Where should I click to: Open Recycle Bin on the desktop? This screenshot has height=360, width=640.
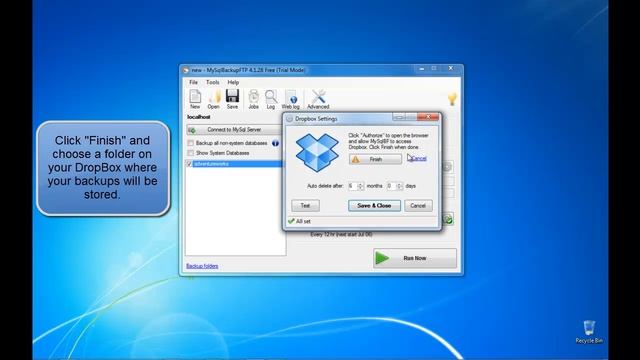tap(589, 332)
